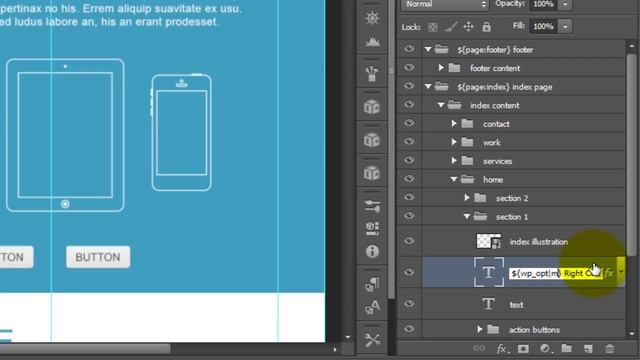Click canvas scroll right arrow
This screenshot has height=360, width=640.
[335, 349]
